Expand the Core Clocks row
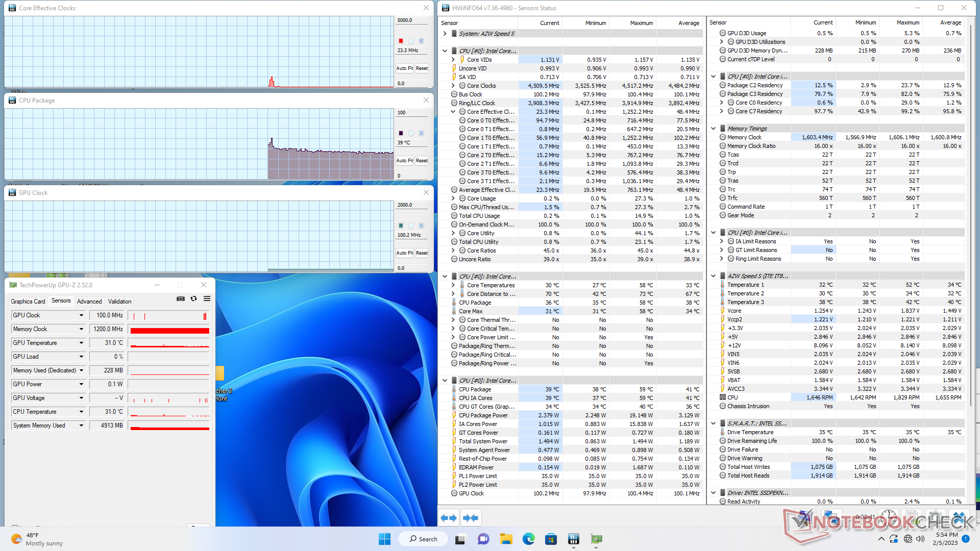This screenshot has height=551, width=980. (x=453, y=86)
